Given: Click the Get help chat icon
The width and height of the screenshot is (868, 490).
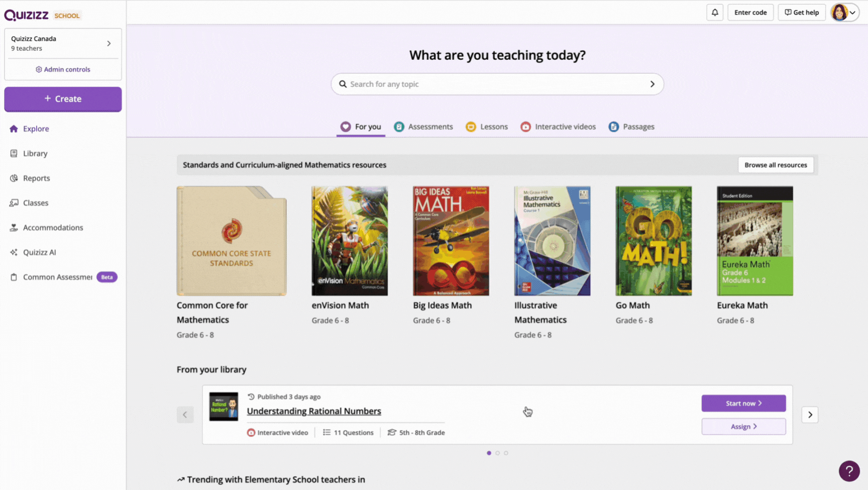Looking at the screenshot, I should (x=788, y=13).
